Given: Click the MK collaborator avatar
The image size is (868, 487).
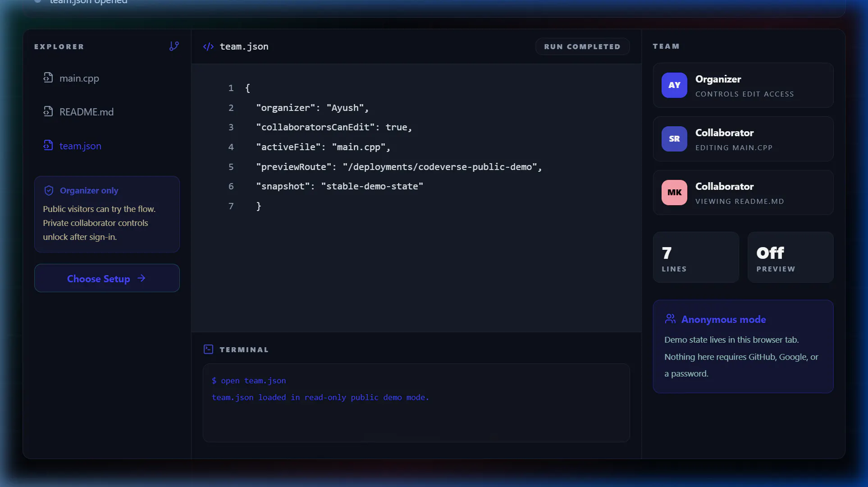Looking at the screenshot, I should click(x=674, y=193).
